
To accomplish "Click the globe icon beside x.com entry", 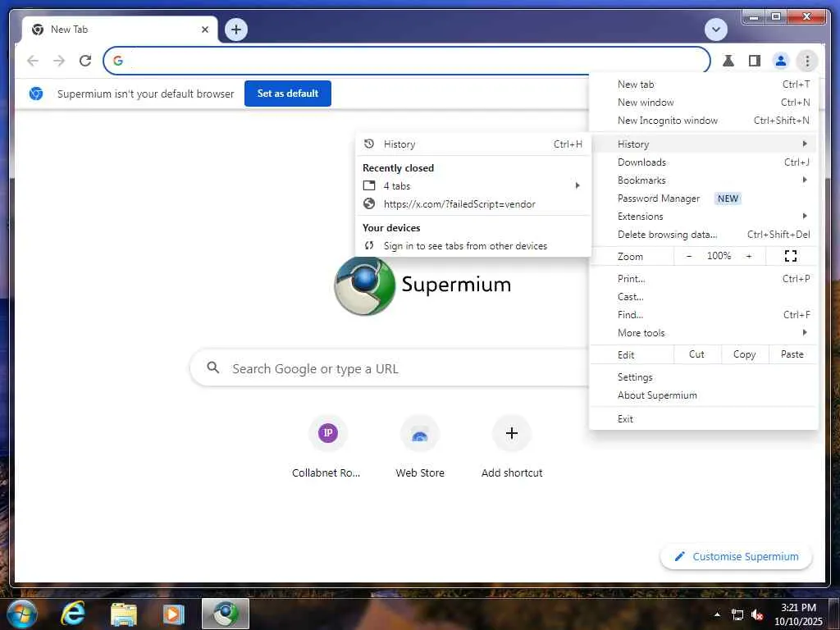I will [x=369, y=203].
